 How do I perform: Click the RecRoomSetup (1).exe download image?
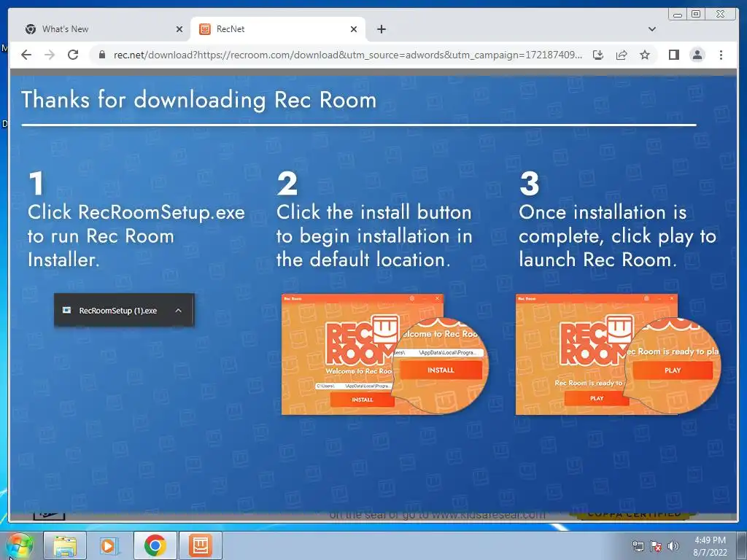(124, 310)
